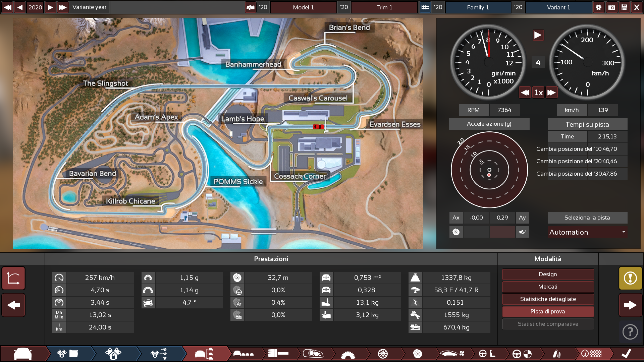
Task: Open Statistiche dettagliate mode
Action: (x=547, y=299)
